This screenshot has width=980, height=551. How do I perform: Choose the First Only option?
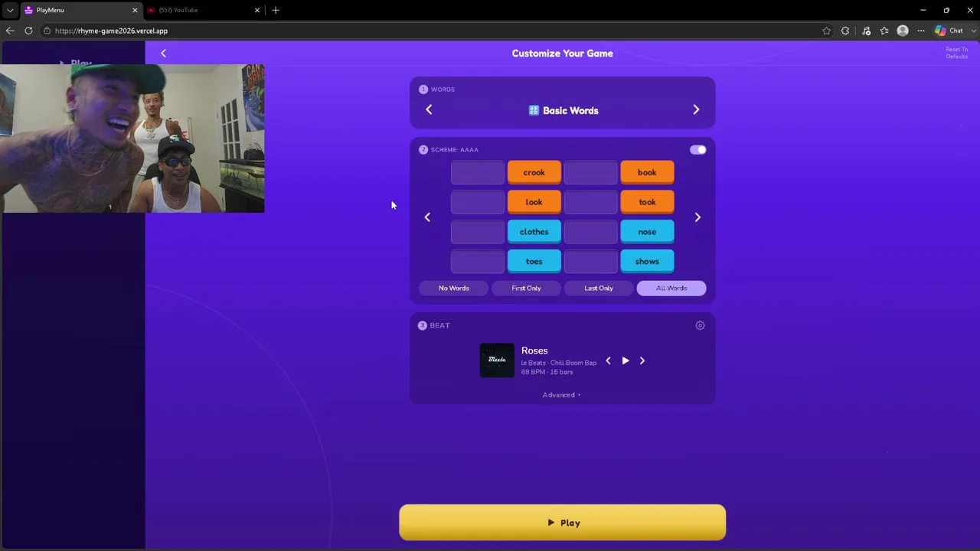[526, 288]
